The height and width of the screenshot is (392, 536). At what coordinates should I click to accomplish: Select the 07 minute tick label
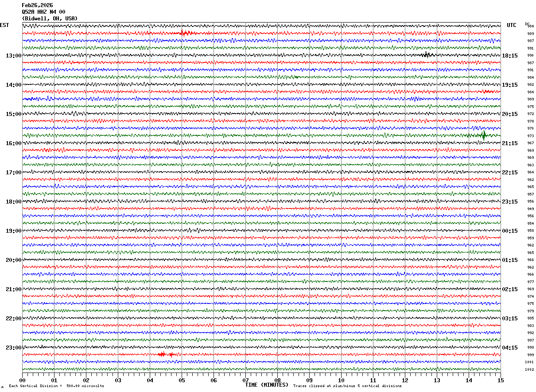click(x=245, y=380)
